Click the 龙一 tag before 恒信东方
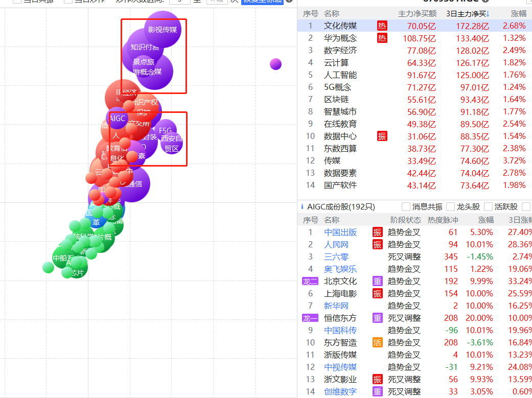 tap(310, 318)
